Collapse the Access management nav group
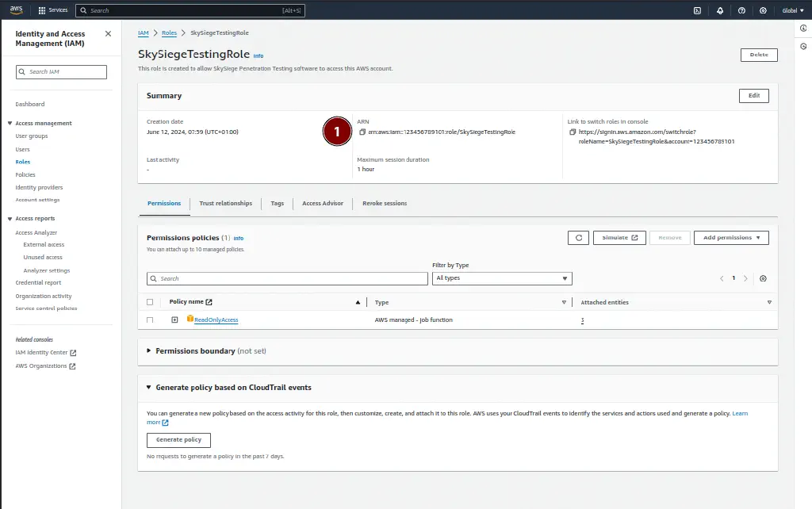This screenshot has height=509, width=812. [10, 123]
